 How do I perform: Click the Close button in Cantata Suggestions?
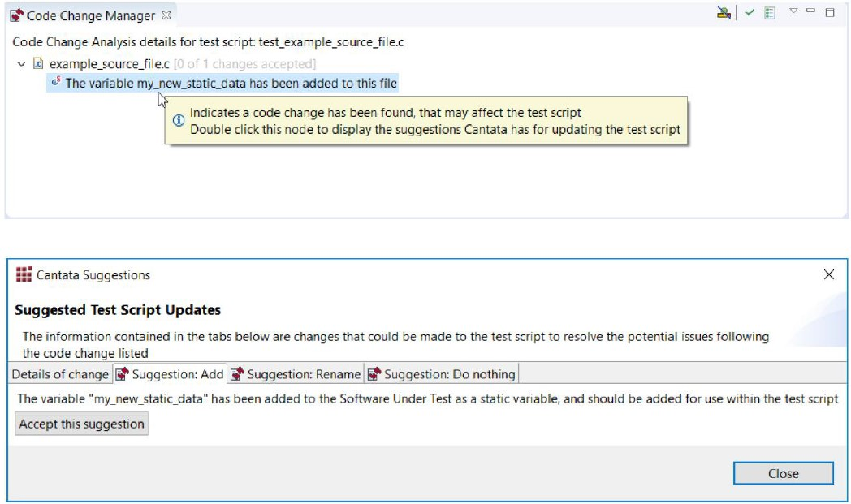tap(783, 473)
